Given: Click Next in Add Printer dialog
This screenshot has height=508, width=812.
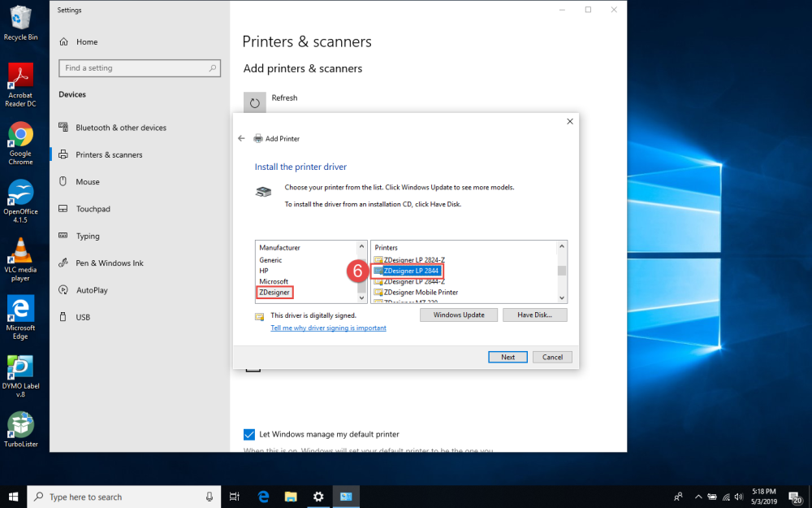Looking at the screenshot, I should pyautogui.click(x=508, y=357).
